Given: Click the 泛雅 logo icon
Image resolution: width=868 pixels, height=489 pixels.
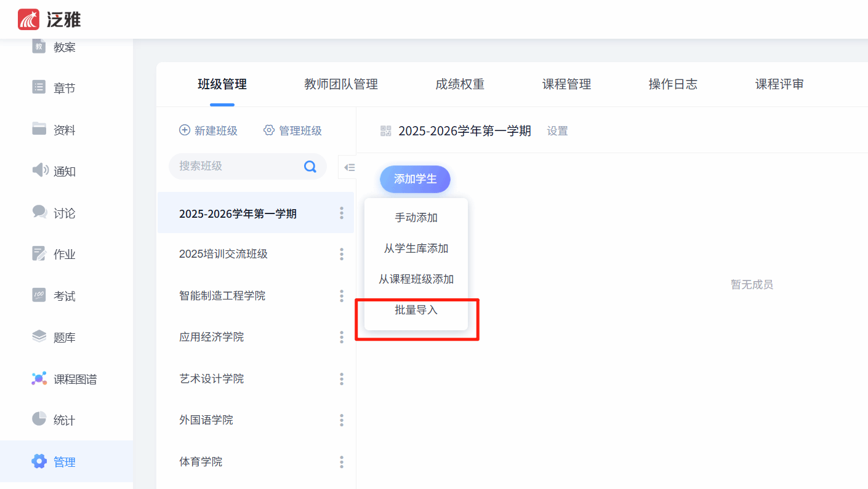Looking at the screenshot, I should point(28,20).
